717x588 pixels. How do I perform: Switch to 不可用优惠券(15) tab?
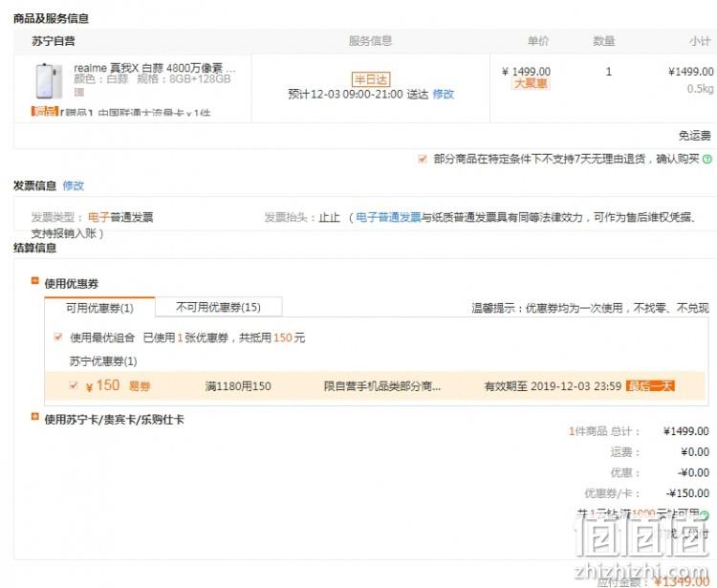(x=219, y=307)
